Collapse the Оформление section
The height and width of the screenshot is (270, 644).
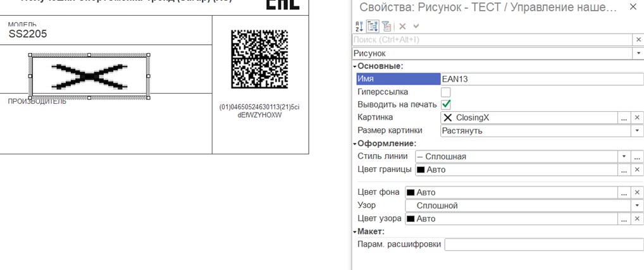pos(354,144)
